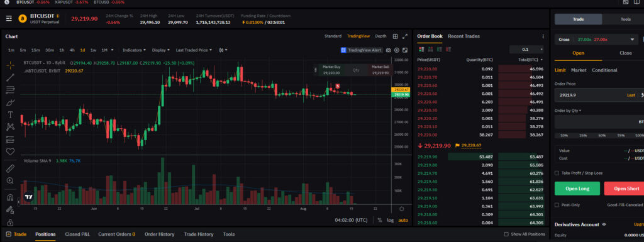Open order book 0.1 grouping dropdown
This screenshot has height=242, width=644.
coord(526,49)
